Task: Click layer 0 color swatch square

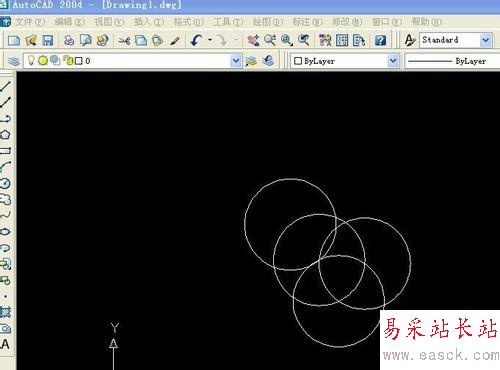Action: [79, 61]
